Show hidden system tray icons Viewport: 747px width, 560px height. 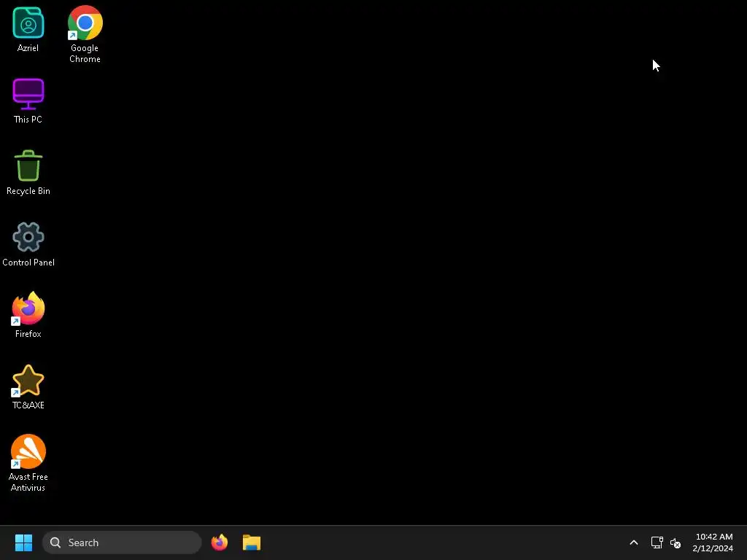[x=634, y=542]
